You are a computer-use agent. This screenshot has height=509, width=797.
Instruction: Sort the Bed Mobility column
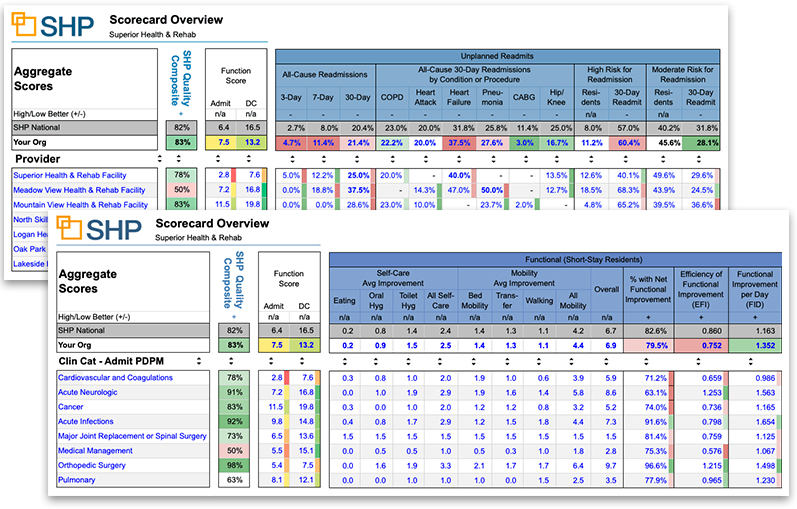[474, 362]
